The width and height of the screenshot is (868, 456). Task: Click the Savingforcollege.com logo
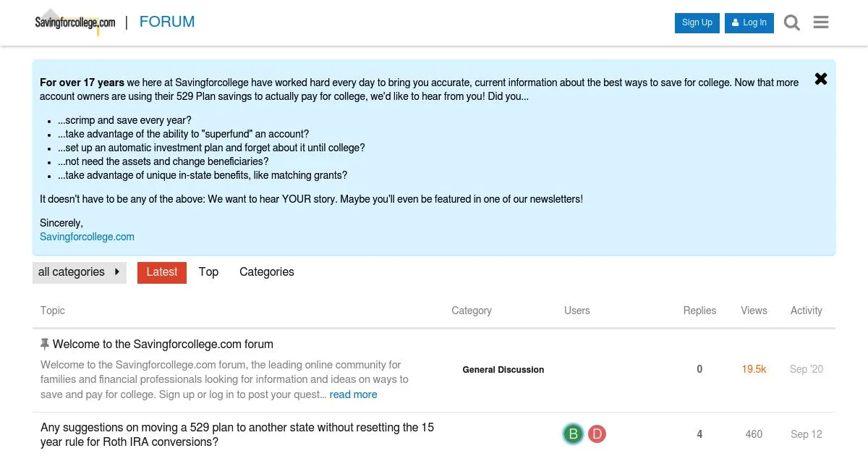75,22
